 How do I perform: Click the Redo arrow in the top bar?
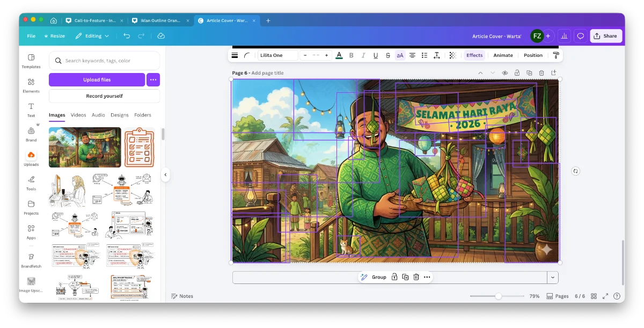tap(141, 36)
